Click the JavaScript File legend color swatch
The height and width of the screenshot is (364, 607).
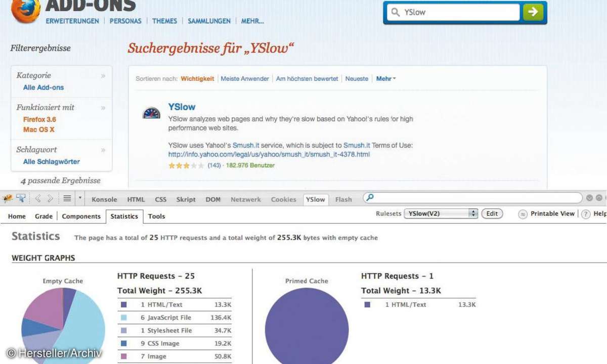(x=124, y=317)
